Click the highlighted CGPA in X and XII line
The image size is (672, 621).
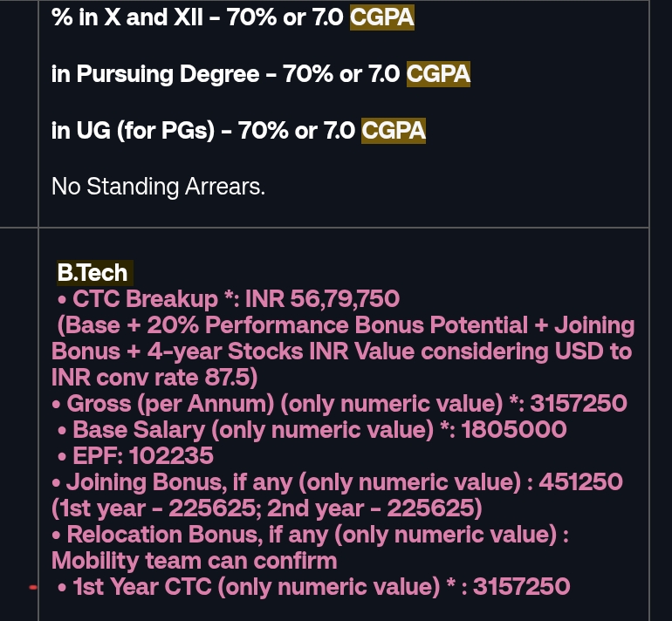pos(382,17)
